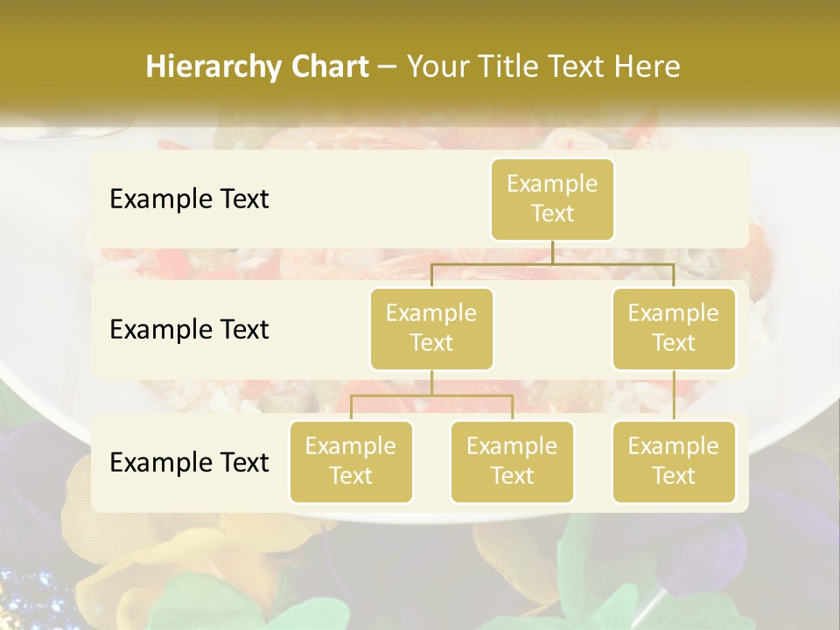Click the left box in the second level
The height and width of the screenshot is (630, 840).
[x=431, y=328]
